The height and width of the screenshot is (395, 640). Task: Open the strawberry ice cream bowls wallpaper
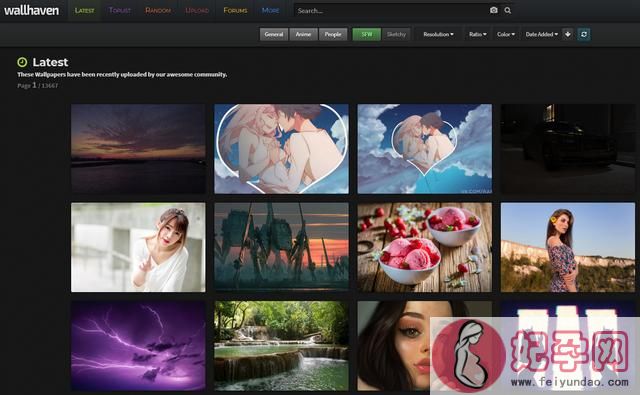point(425,247)
